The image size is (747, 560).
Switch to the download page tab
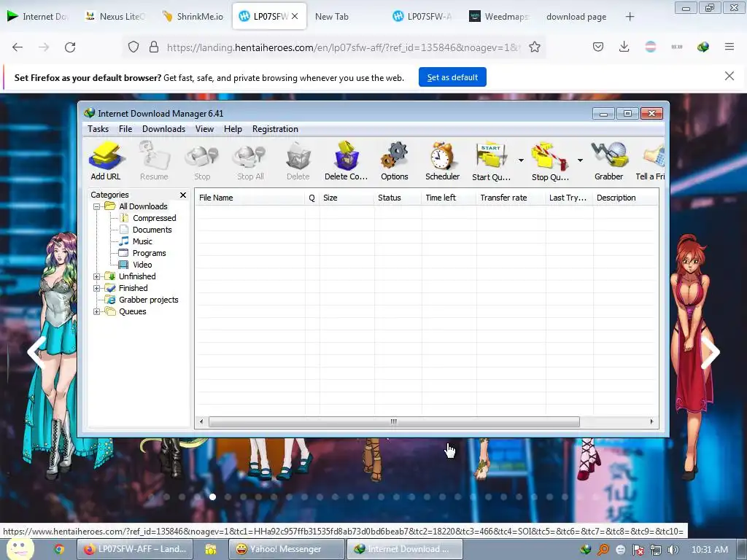coord(576,17)
